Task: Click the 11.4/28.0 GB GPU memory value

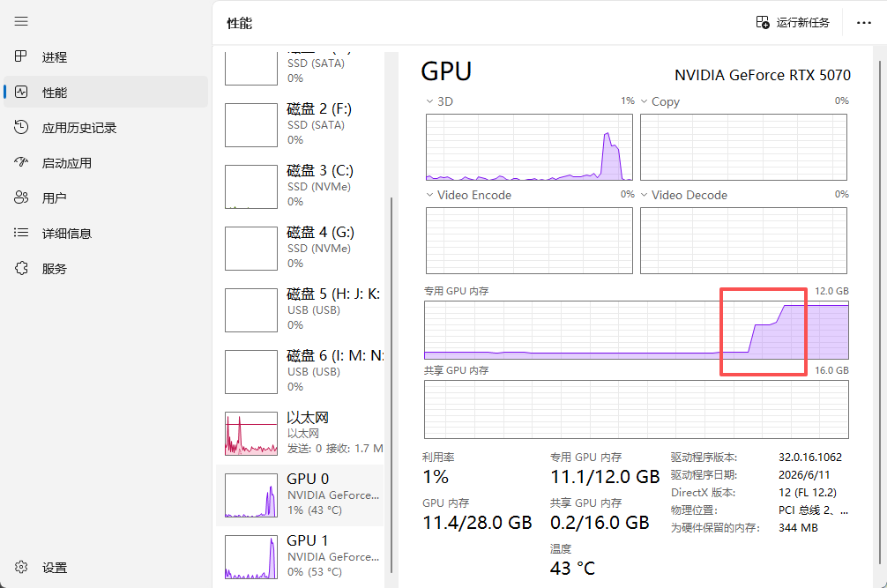Action: 477,523
